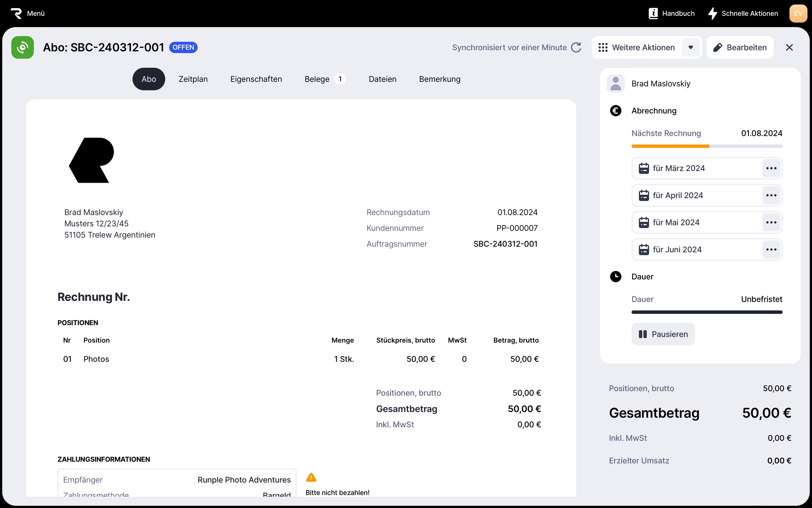Viewport: 812px width, 508px height.
Task: Click the green subscription Abo icon
Action: coord(23,48)
